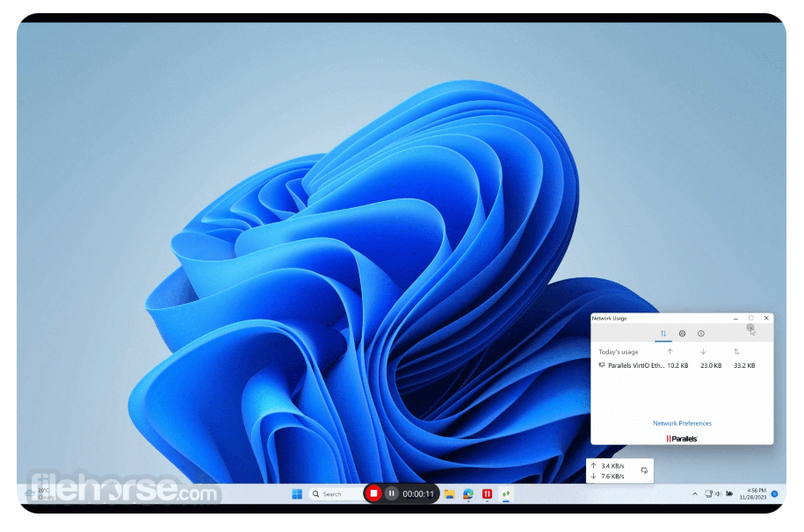Click the 10.2 KB upload value
The image size is (804, 532).
(677, 365)
